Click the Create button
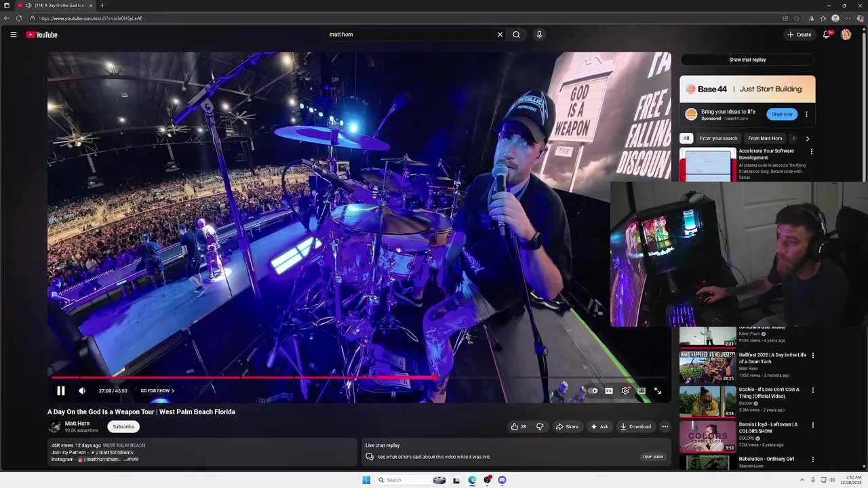The image size is (868, 488). (x=799, y=35)
